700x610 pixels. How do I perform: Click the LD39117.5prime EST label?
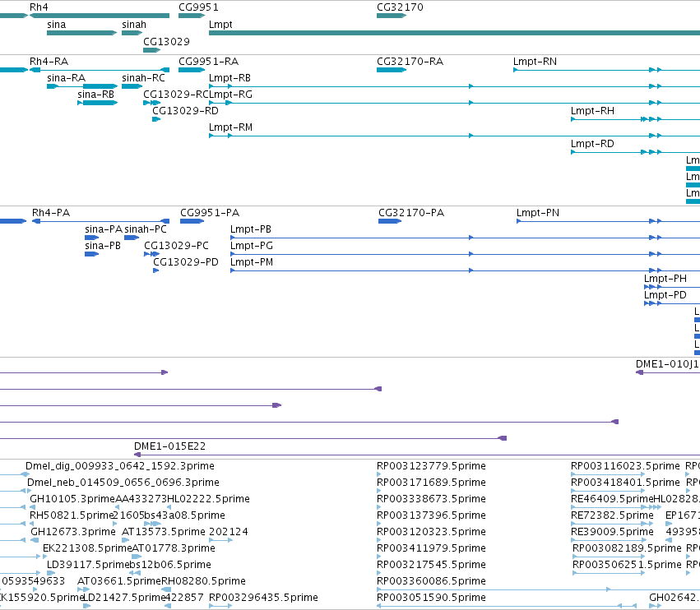tap(88, 565)
